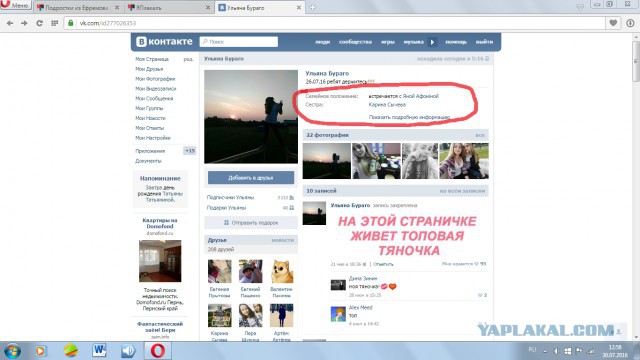Open игры in VK top menu
Screen dimensions: 640x360
click(x=388, y=42)
